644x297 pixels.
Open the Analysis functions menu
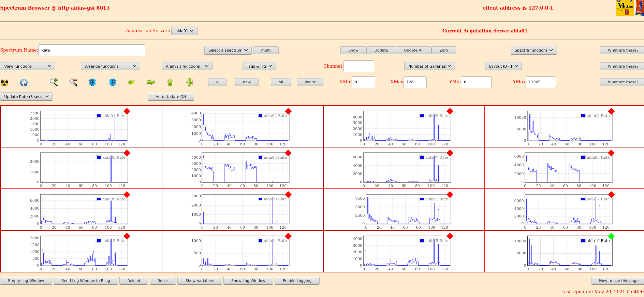point(187,66)
